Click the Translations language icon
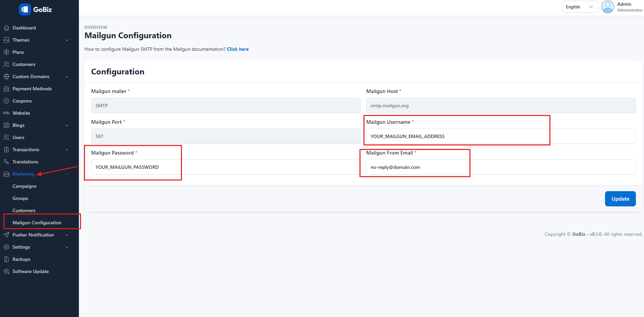 (6, 162)
